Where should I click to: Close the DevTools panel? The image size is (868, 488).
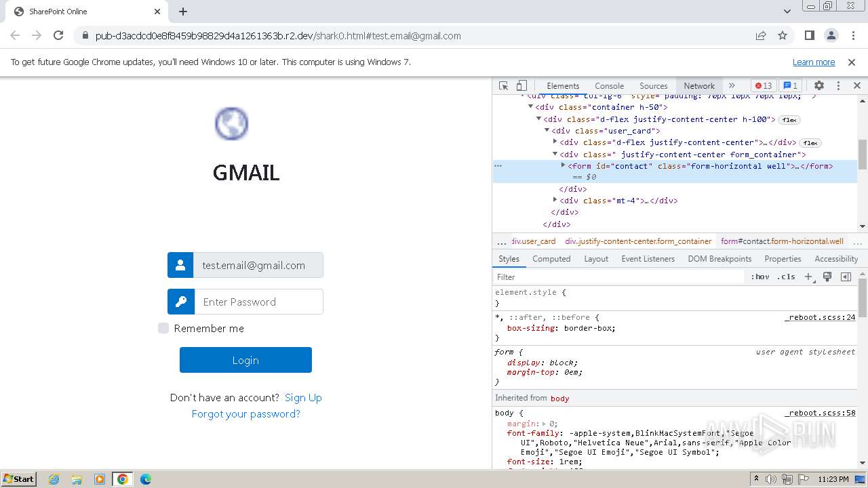857,85
